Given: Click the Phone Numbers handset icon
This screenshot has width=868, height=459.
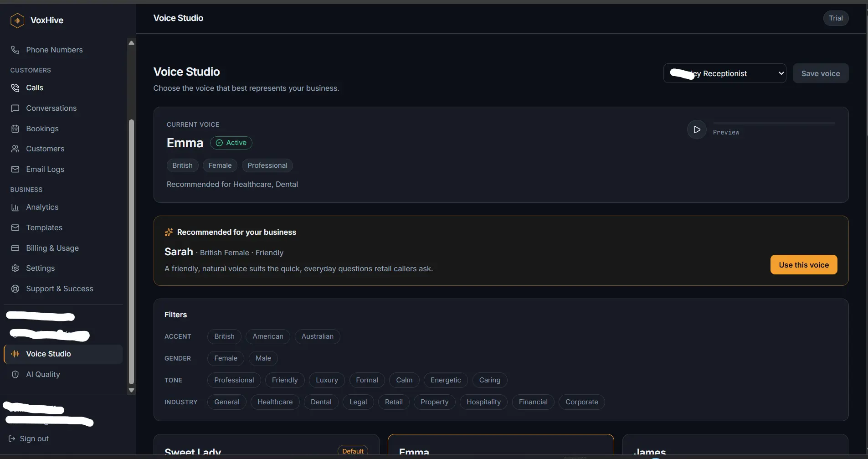Looking at the screenshot, I should pos(15,50).
